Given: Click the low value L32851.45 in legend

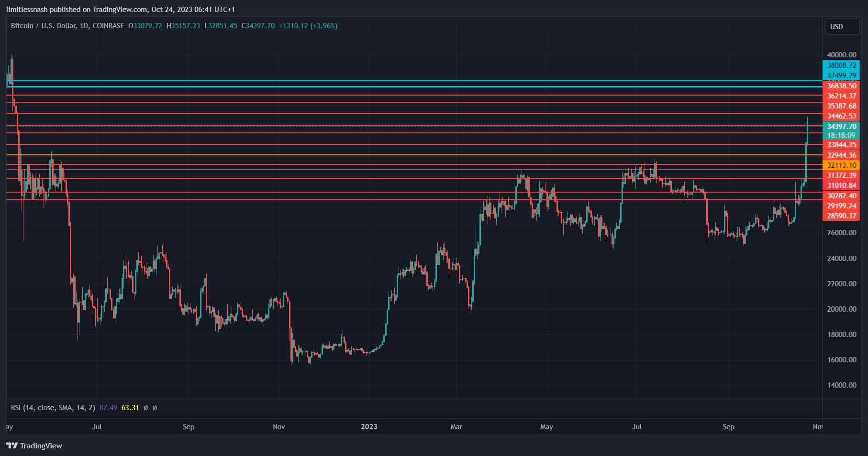Looking at the screenshot, I should coord(221,26).
